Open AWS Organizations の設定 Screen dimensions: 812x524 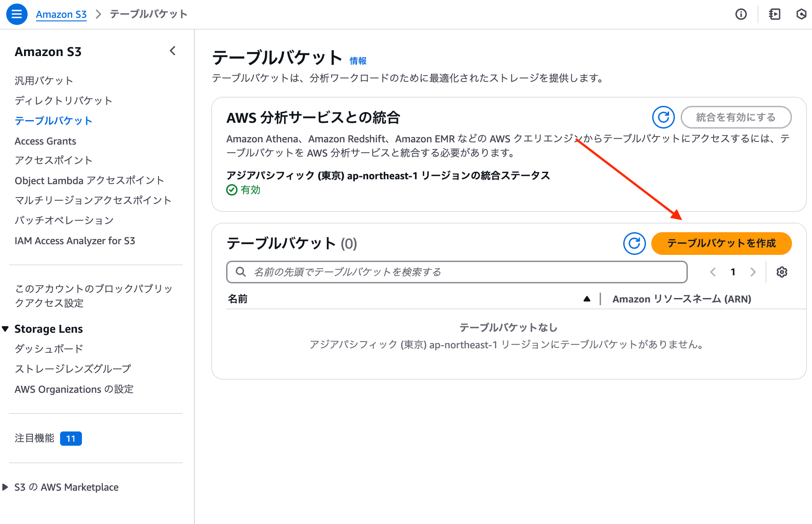click(74, 389)
